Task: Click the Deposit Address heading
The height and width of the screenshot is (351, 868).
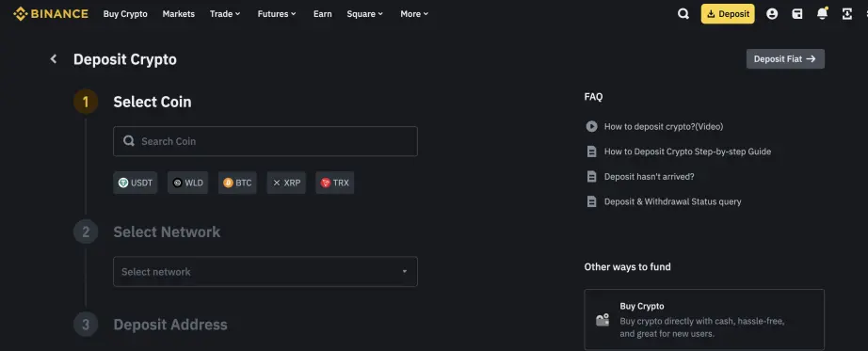Action: pyautogui.click(x=170, y=325)
